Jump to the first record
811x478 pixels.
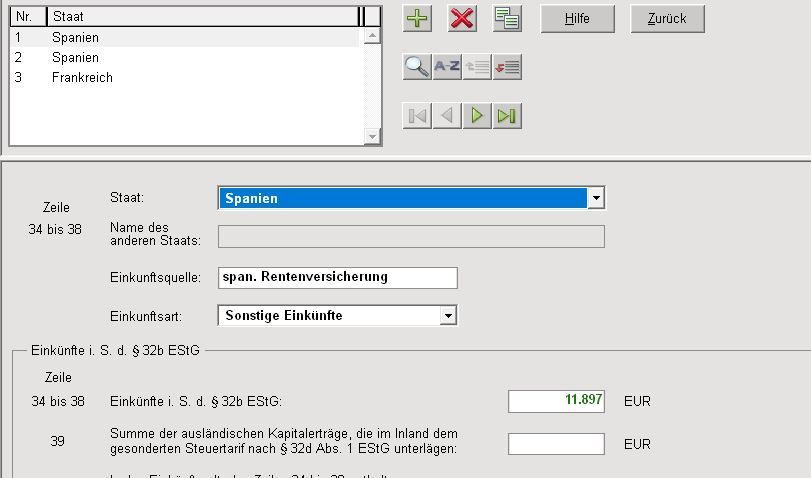417,115
